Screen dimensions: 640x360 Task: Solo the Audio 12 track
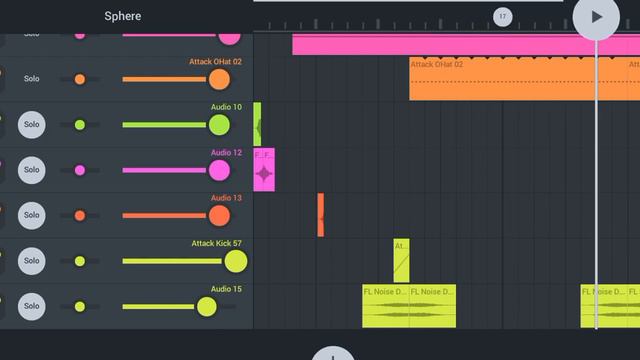click(31, 170)
